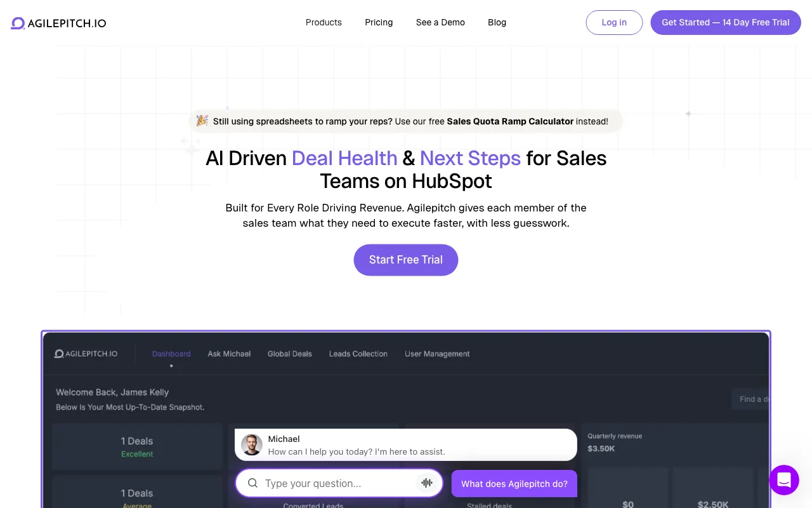Click the $2.50K revenue value
This screenshot has height=508, width=812.
pyautogui.click(x=713, y=504)
